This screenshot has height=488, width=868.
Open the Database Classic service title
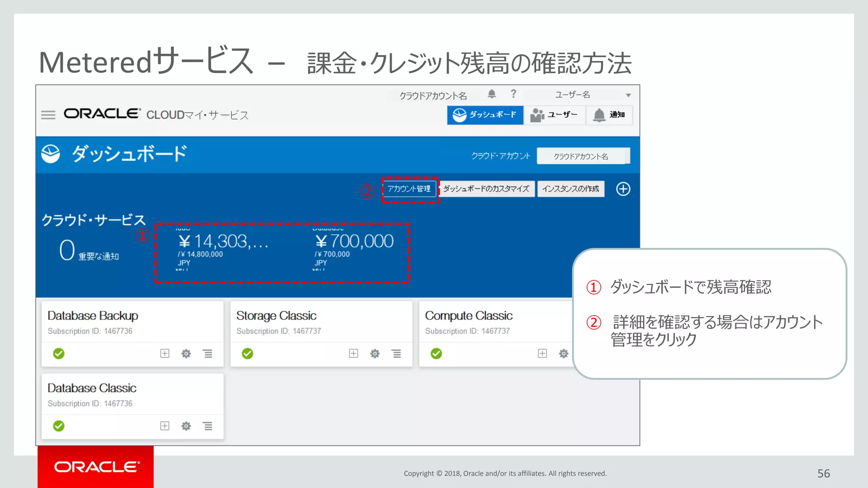pyautogui.click(x=92, y=388)
